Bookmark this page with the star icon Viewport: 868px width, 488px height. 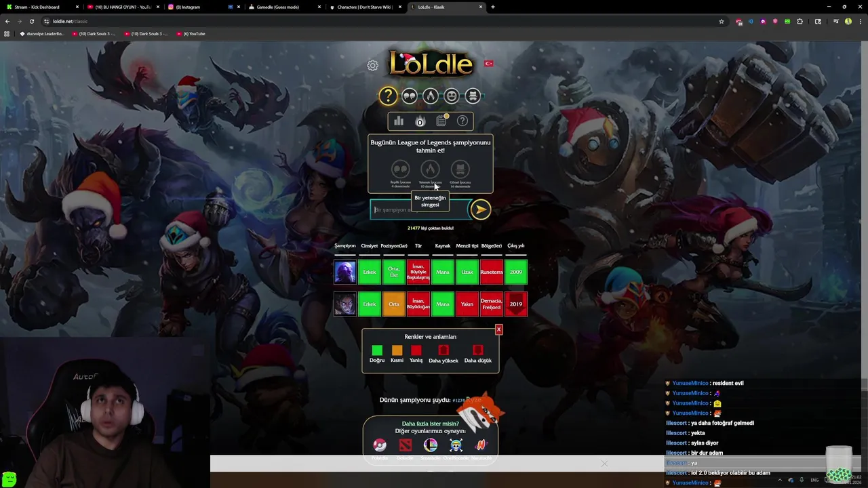pyautogui.click(x=721, y=21)
